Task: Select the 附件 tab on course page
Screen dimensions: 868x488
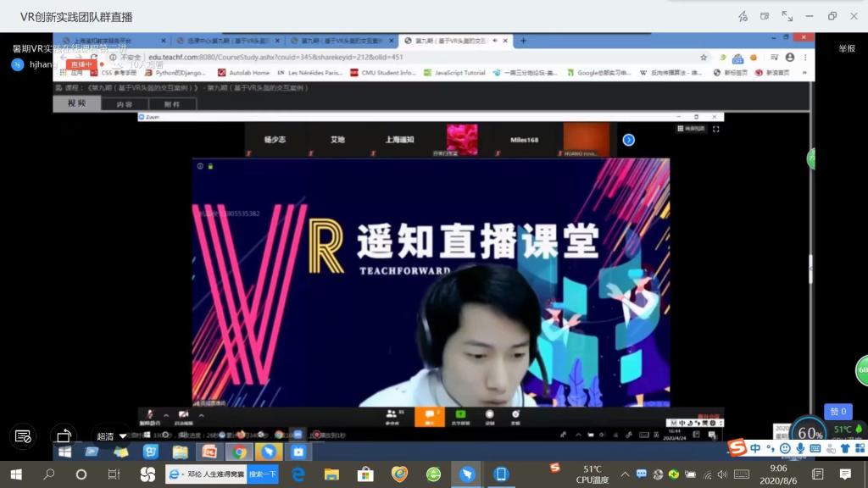Action: click(172, 104)
